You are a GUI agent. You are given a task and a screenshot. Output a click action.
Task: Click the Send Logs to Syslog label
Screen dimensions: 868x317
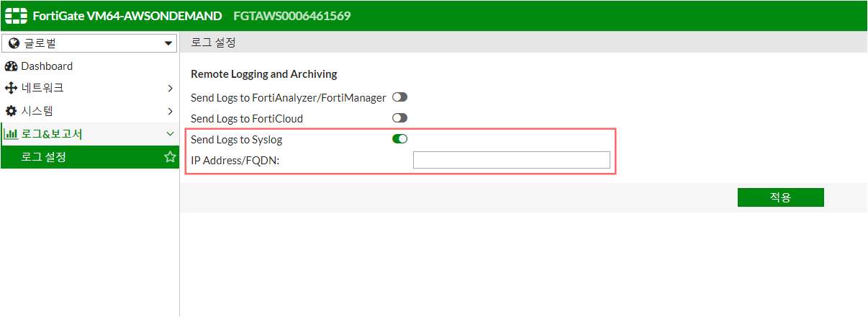coord(237,140)
